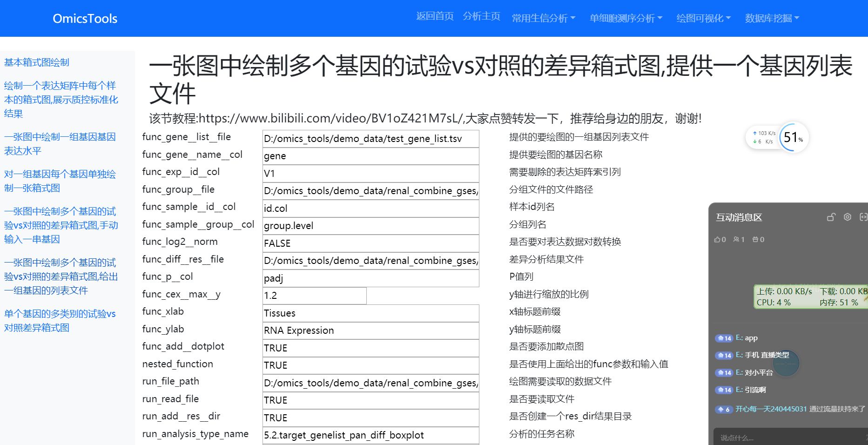
Task: Click the func_sample_id_col field with id.col
Action: [x=371, y=209]
